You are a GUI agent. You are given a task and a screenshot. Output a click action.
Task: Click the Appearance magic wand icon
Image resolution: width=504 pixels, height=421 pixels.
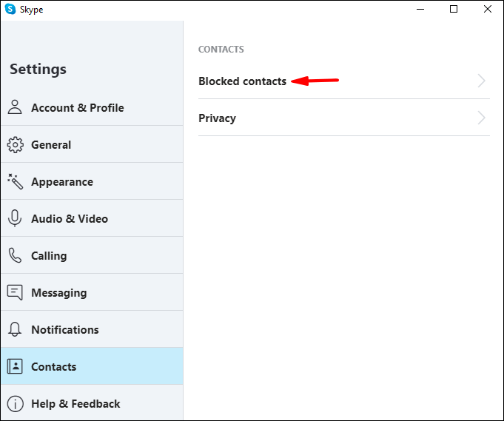(15, 181)
